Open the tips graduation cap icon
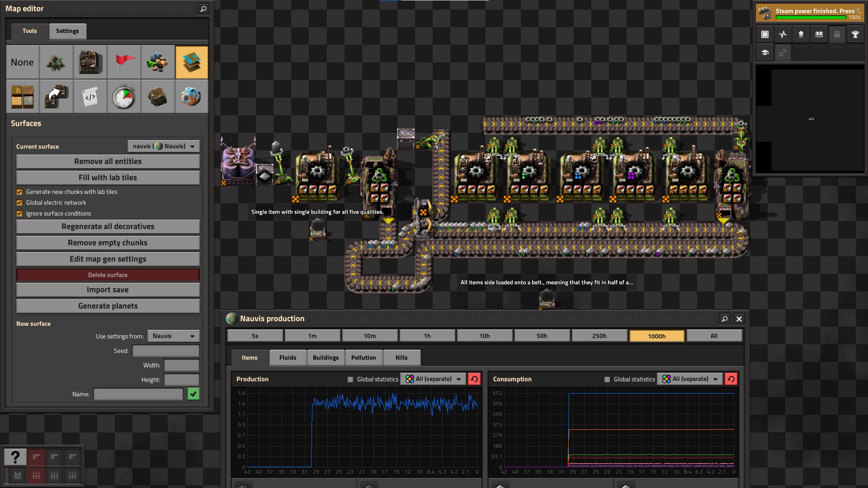The image size is (868, 488). pyautogui.click(x=765, y=52)
